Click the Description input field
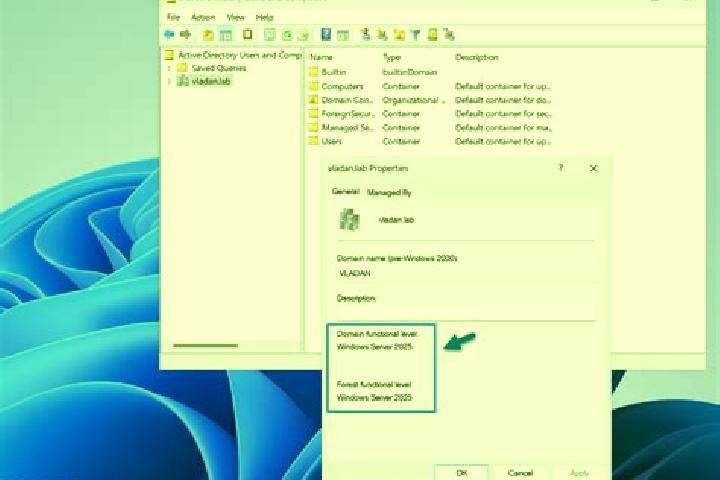Image resolution: width=720 pixels, height=480 pixels. click(466, 312)
